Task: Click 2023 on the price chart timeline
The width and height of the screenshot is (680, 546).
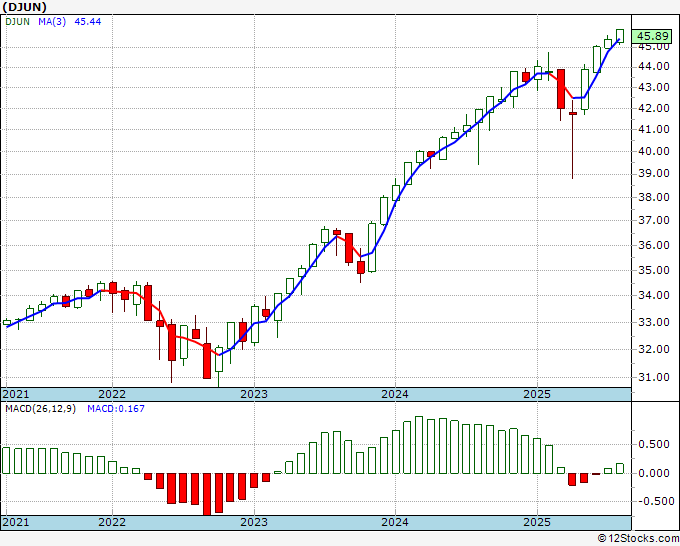Action: [x=254, y=394]
